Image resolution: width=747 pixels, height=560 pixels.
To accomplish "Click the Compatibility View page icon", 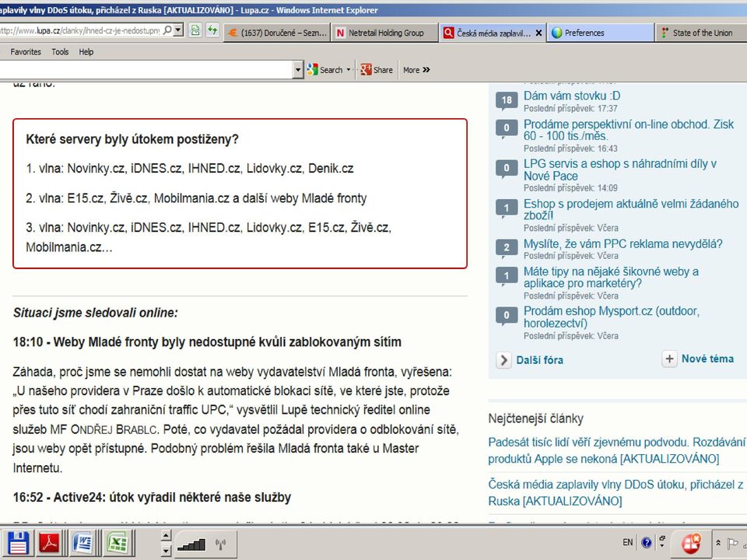I will tap(195, 31).
